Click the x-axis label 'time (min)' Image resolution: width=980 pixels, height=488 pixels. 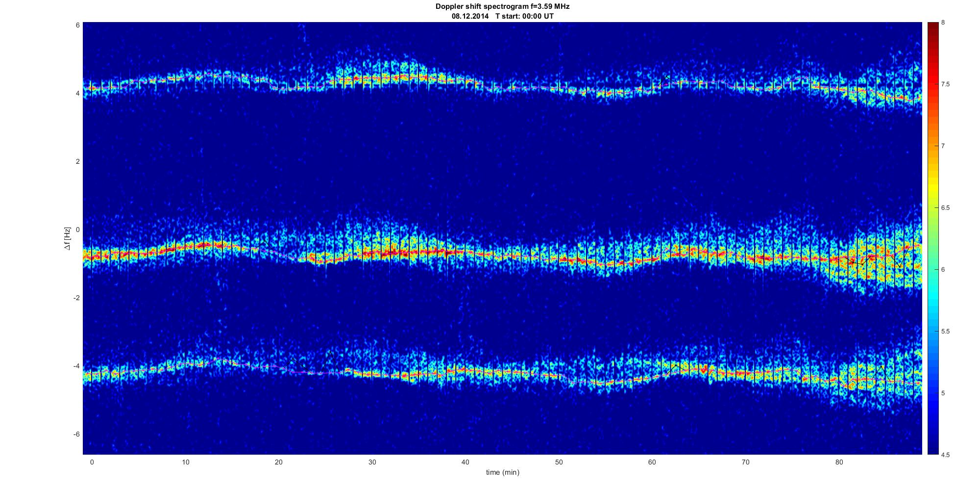502,473
